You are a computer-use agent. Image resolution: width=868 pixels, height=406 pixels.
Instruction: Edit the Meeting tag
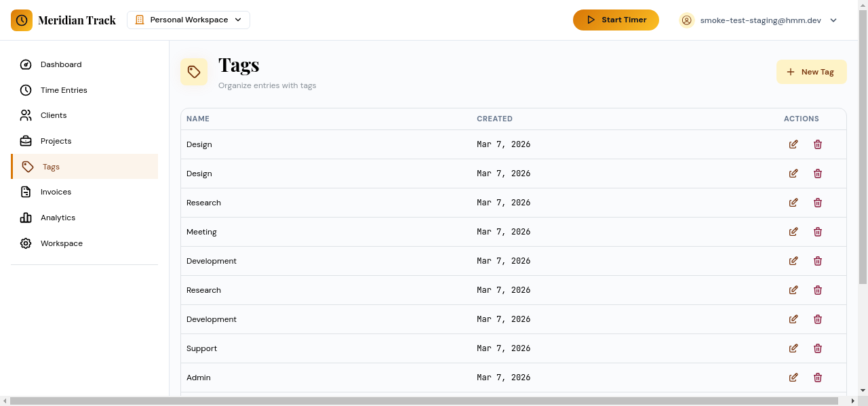(x=793, y=232)
